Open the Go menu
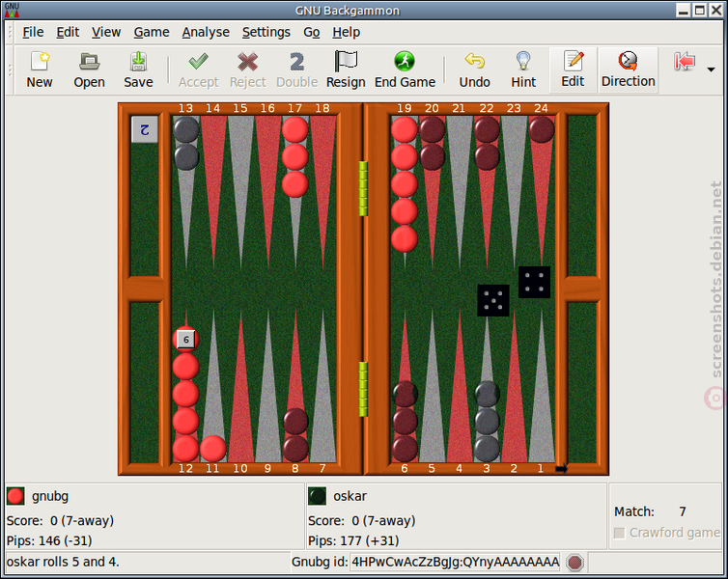The height and width of the screenshot is (579, 728). click(x=312, y=32)
